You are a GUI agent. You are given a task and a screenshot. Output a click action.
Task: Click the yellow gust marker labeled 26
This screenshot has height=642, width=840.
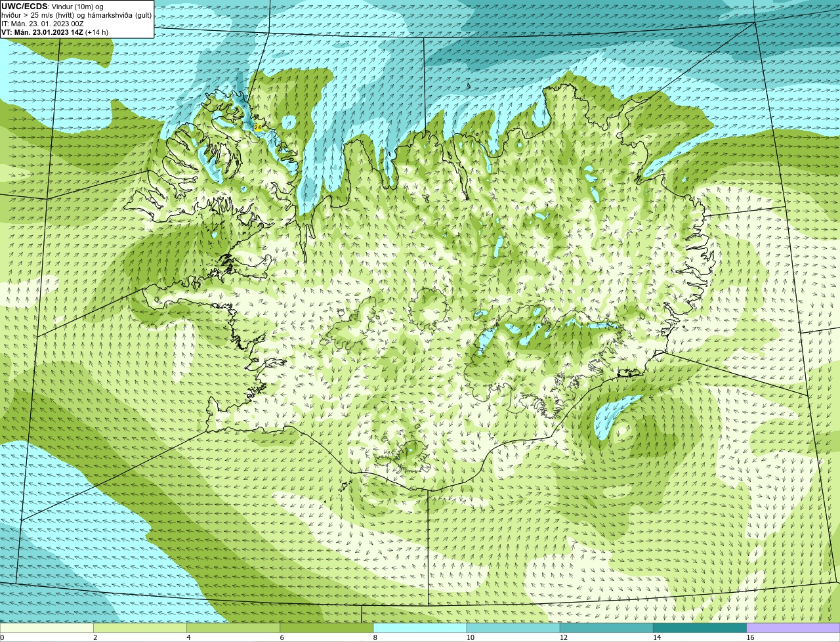[258, 127]
